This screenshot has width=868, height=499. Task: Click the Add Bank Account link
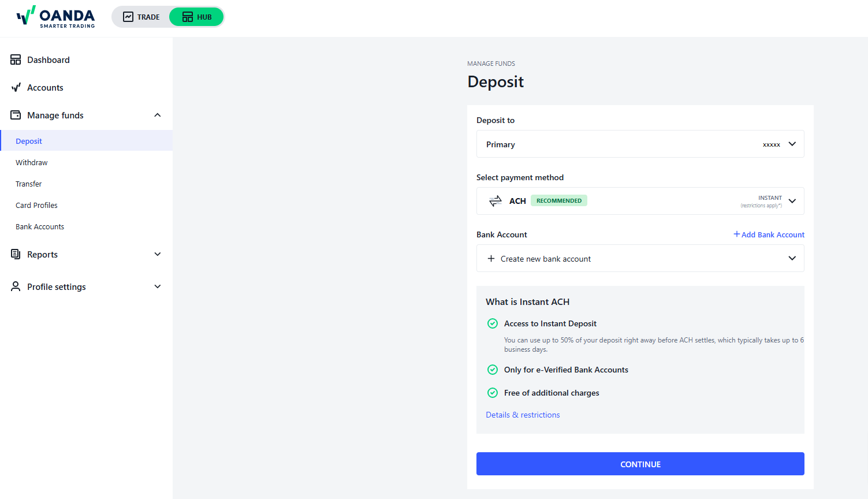point(769,234)
